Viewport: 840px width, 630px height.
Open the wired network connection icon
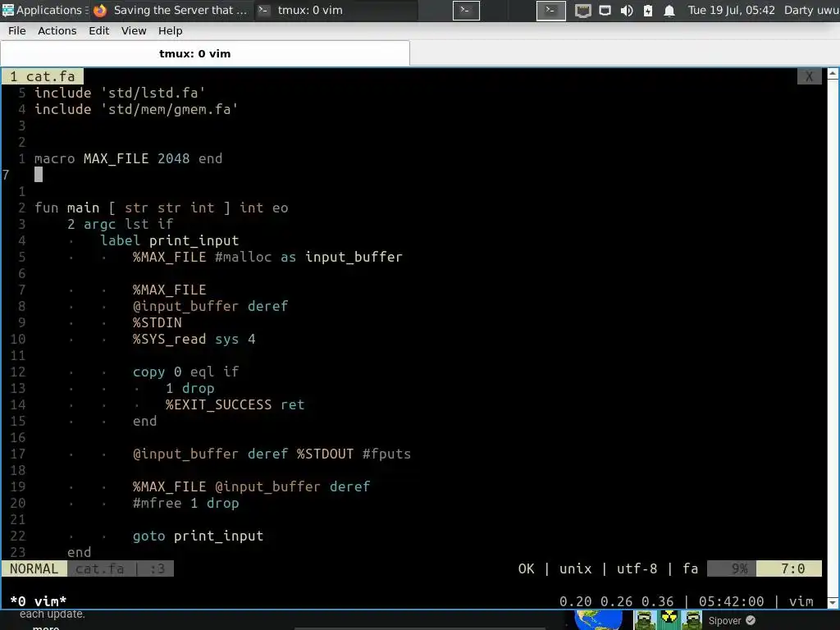click(x=583, y=11)
